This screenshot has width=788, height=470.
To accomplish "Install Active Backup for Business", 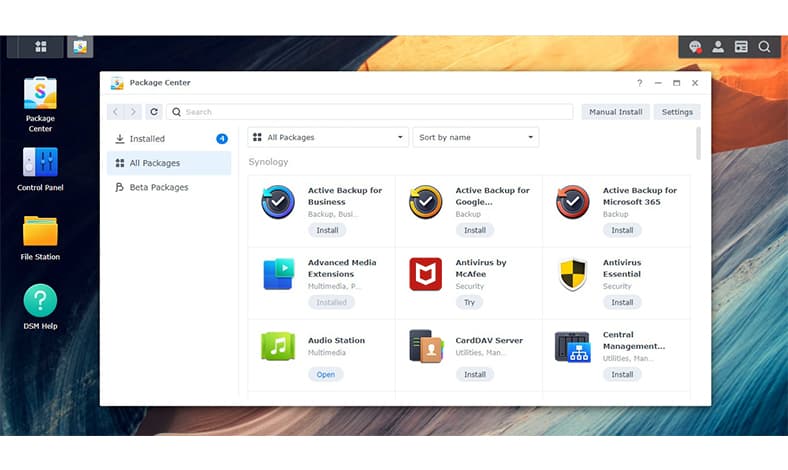I will point(327,230).
